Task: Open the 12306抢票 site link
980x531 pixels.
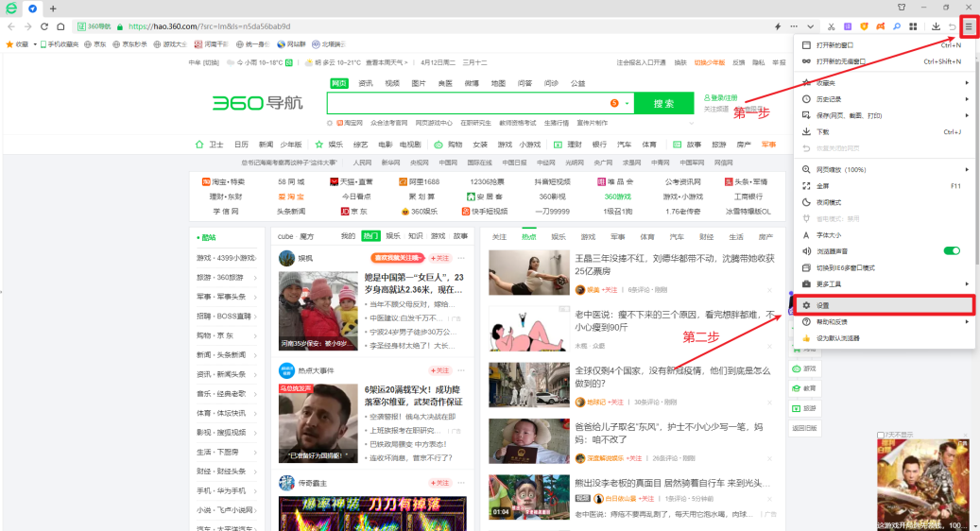Action: coord(487,181)
